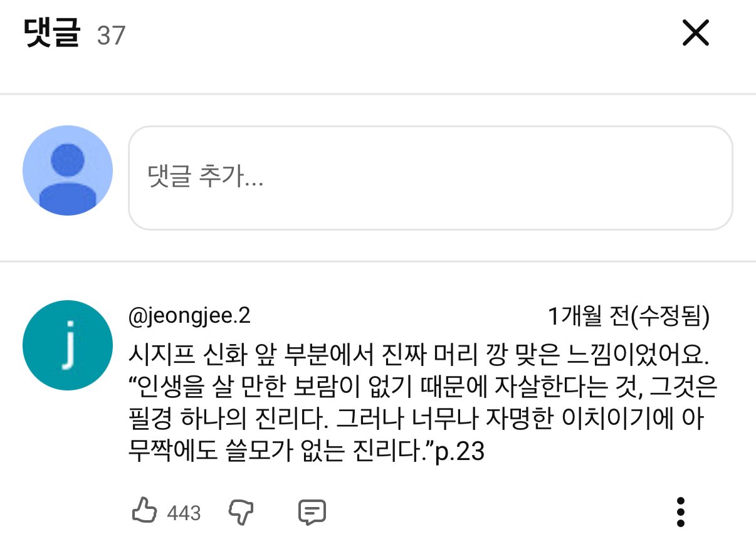Tap the 댓글 header title
Image resolution: width=756 pixels, height=534 pixels.
tap(52, 34)
